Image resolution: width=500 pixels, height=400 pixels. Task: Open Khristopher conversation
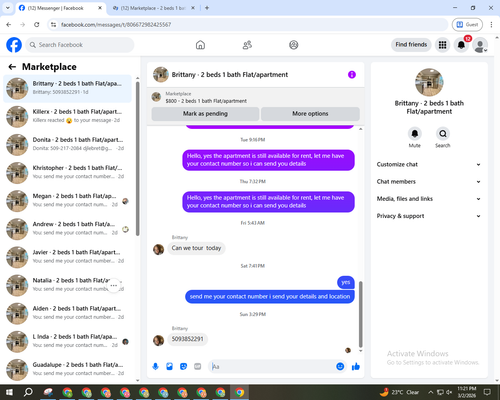(67, 173)
